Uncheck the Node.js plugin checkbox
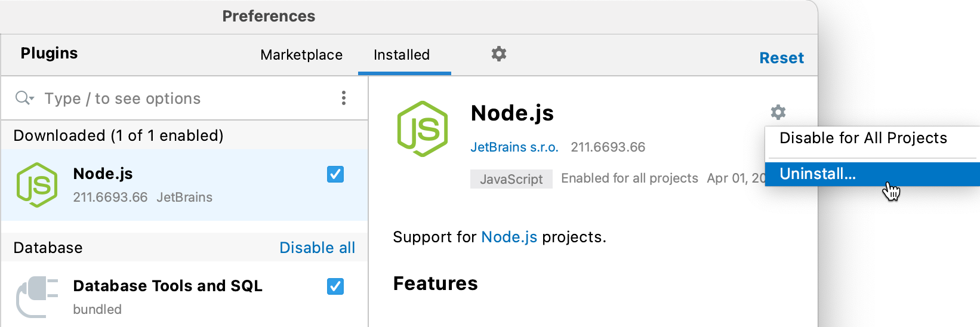The image size is (980, 327). 335,174
